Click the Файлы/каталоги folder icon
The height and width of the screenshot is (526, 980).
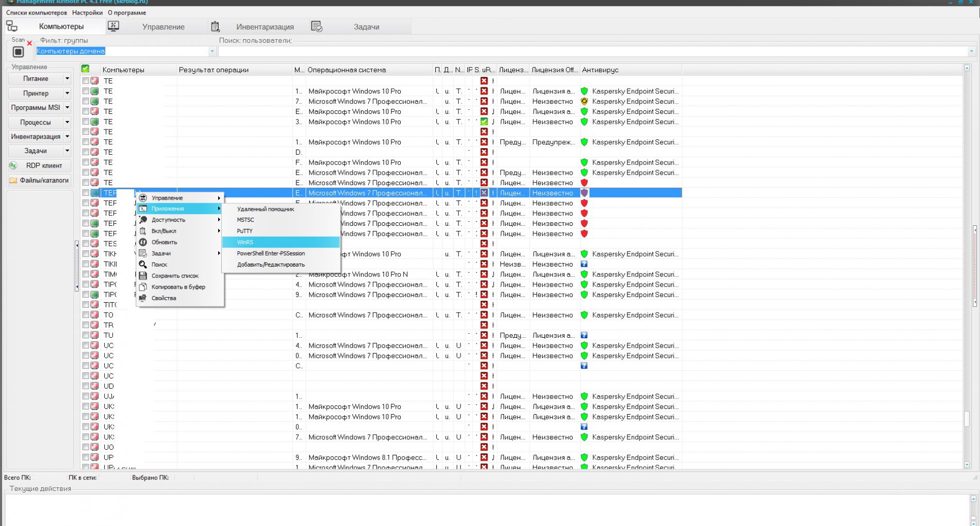(13, 180)
